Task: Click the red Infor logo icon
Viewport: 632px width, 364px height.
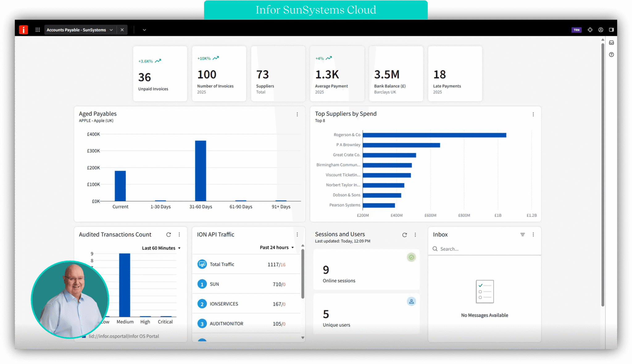Action: (23, 30)
